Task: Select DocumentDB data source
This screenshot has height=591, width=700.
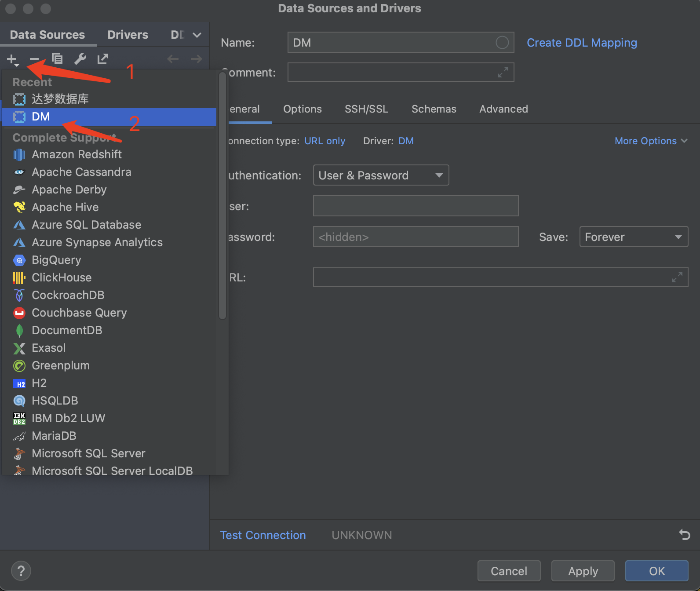Action: (x=109, y=330)
